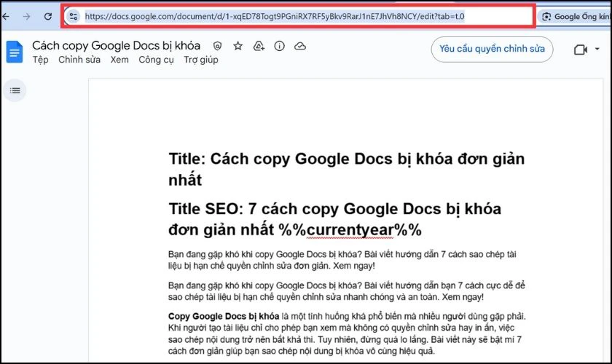Viewport: 612px width, 364px height.
Task: Open the Google Lens (Ống kính) button
Action: (575, 17)
